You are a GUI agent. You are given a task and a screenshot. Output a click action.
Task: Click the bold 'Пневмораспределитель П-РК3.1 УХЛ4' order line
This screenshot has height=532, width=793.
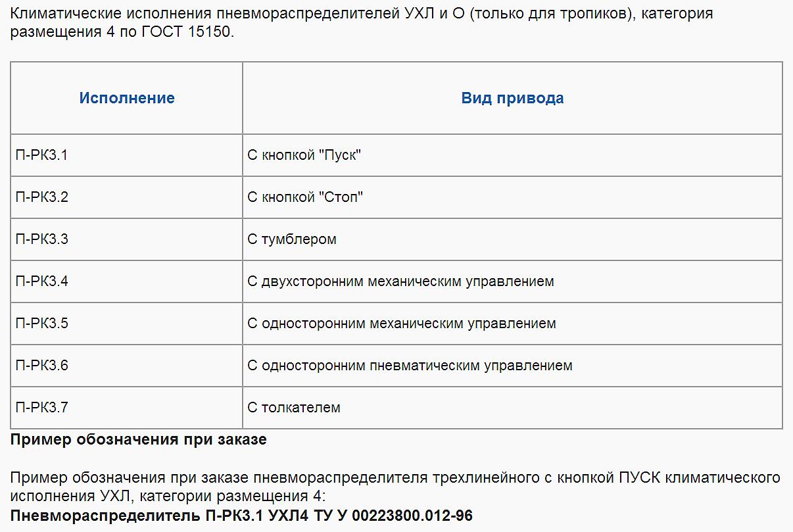point(241,516)
